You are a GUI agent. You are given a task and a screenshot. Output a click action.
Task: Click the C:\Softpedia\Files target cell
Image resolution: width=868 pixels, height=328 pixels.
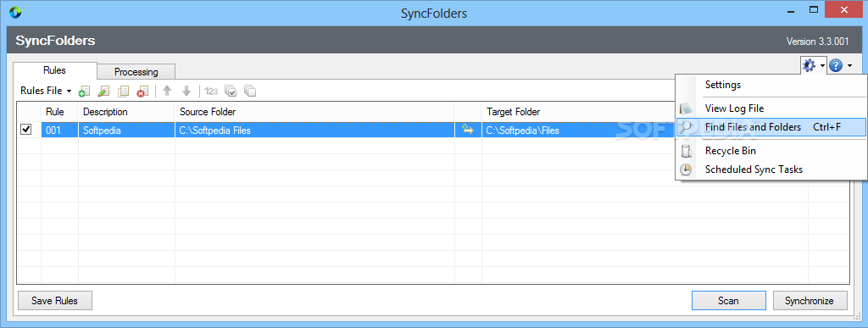578,130
